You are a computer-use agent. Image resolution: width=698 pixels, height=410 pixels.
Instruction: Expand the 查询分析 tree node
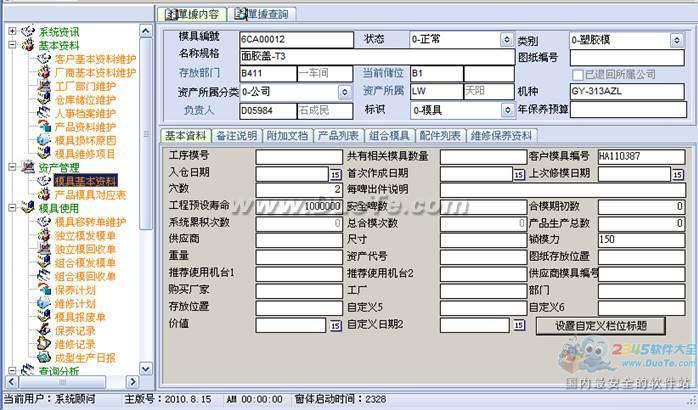click(x=12, y=371)
